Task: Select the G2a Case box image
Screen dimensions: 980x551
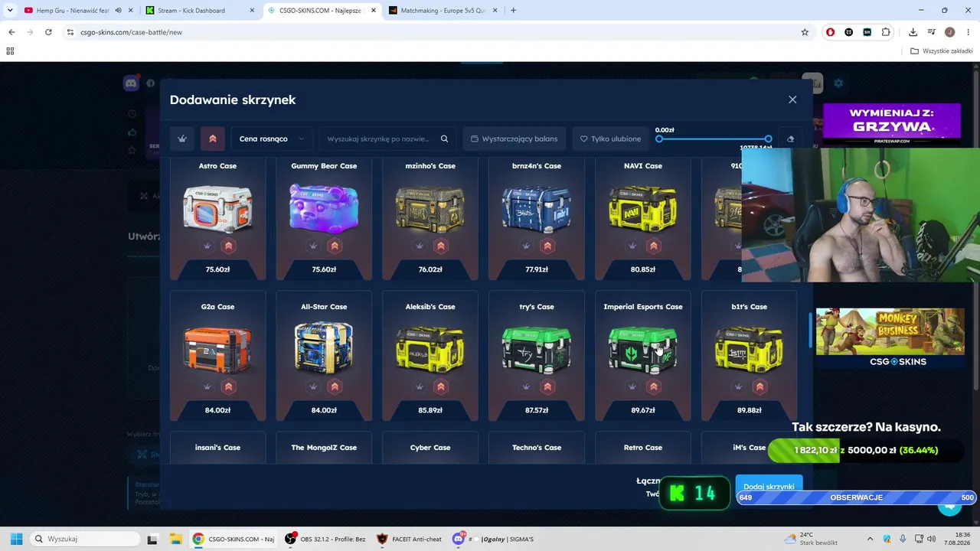Action: pos(217,349)
